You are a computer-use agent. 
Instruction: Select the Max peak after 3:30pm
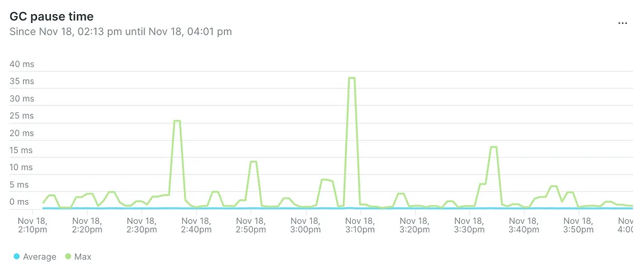tap(493, 148)
